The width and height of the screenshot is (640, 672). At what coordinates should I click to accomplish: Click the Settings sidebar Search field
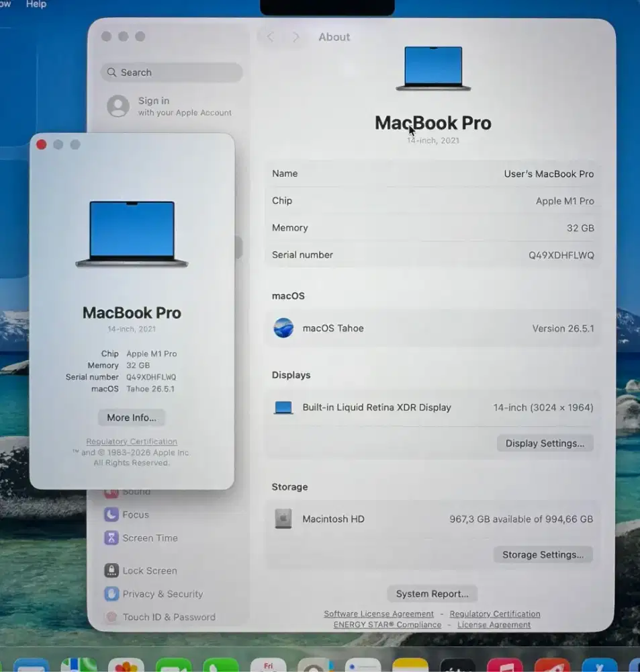(x=171, y=73)
